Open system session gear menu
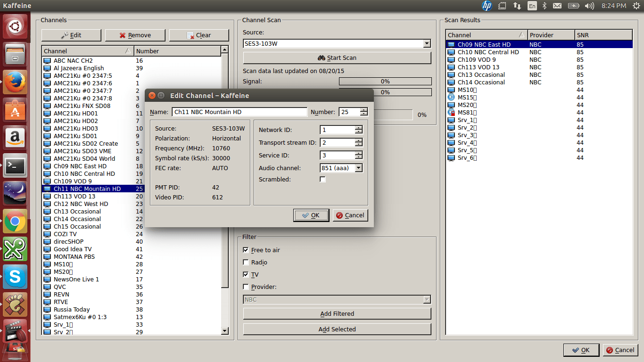Screen dimensions: 644x362 (x=636, y=6)
